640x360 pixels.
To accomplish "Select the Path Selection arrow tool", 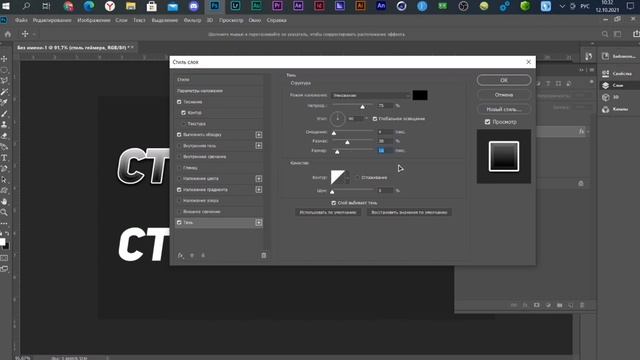I will [x=4, y=180].
